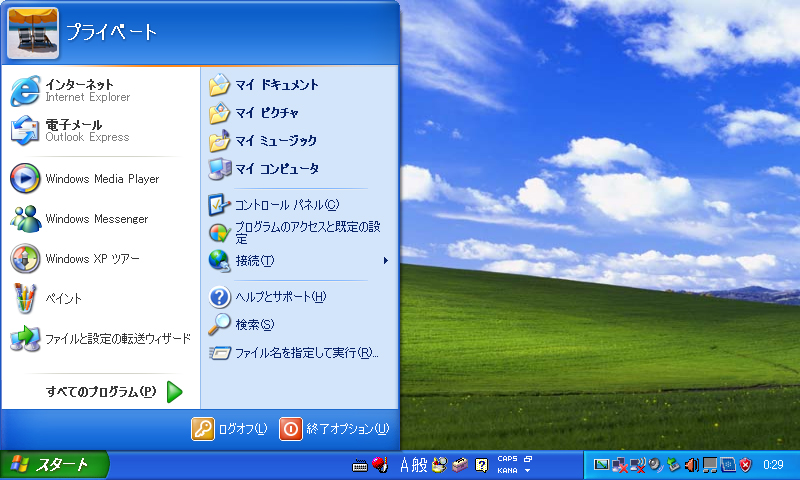
Task: Open マイ コンピュータ
Action: (299, 169)
